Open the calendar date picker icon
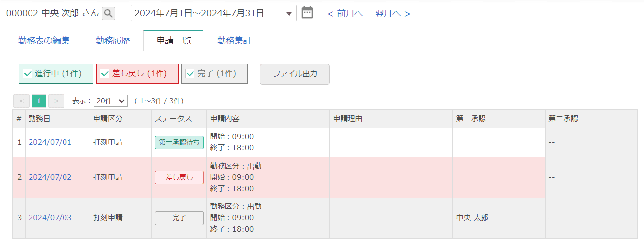The image size is (644, 243). (x=307, y=13)
